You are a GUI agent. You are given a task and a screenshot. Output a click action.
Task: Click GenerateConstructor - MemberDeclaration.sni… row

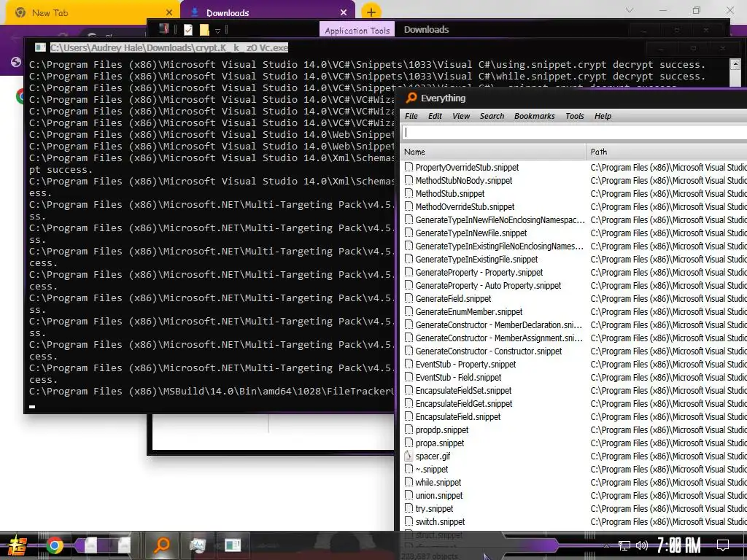(573, 324)
